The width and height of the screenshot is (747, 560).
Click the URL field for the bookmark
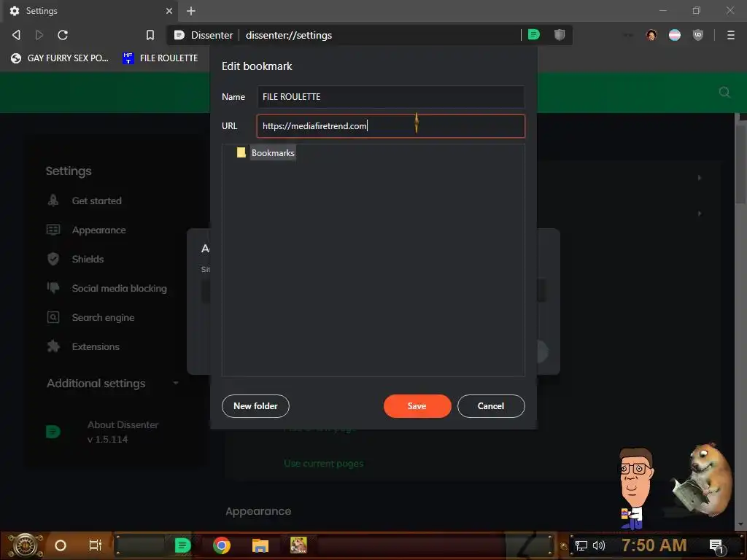tap(391, 125)
